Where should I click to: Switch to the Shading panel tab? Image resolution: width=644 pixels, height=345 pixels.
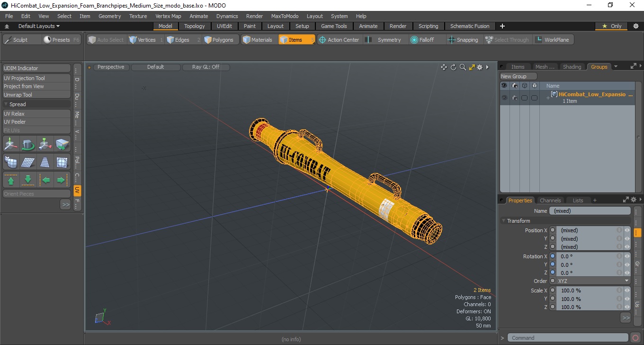coord(572,67)
